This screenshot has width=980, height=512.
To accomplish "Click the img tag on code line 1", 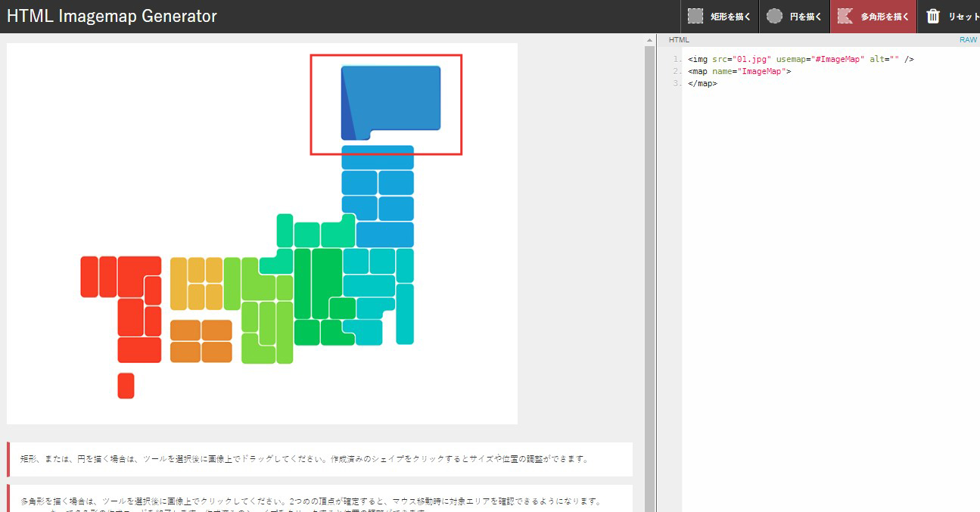I will click(x=698, y=59).
